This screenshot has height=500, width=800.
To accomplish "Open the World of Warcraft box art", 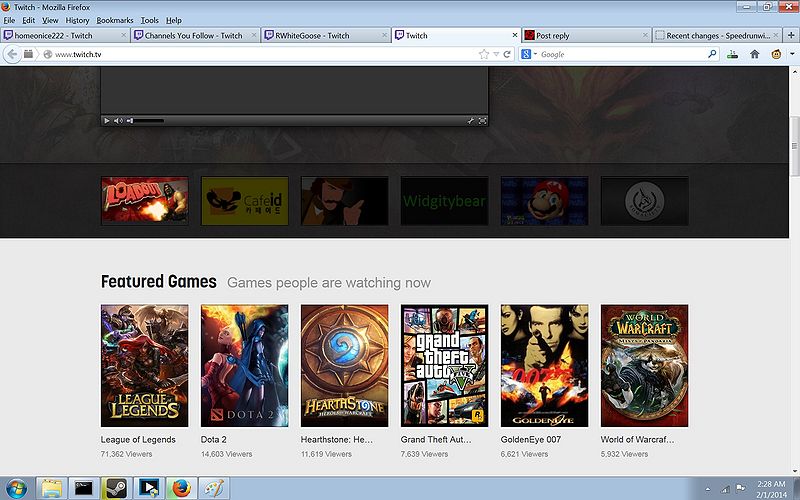I will click(x=644, y=365).
